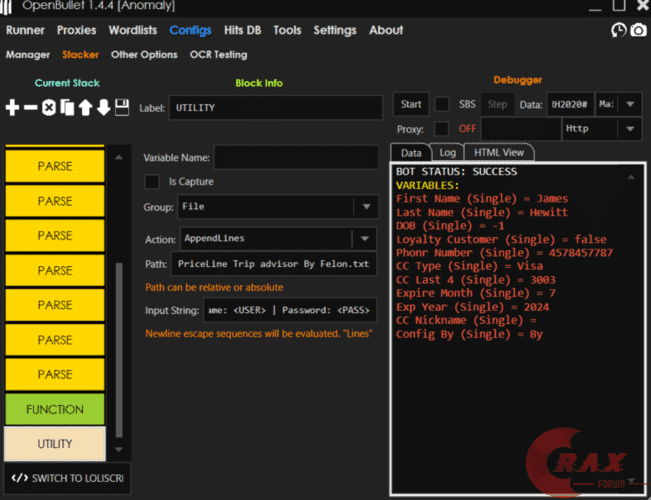Screen dimensions: 651x500
Task: Expand the Group dropdown showing File
Action: [x=366, y=208]
